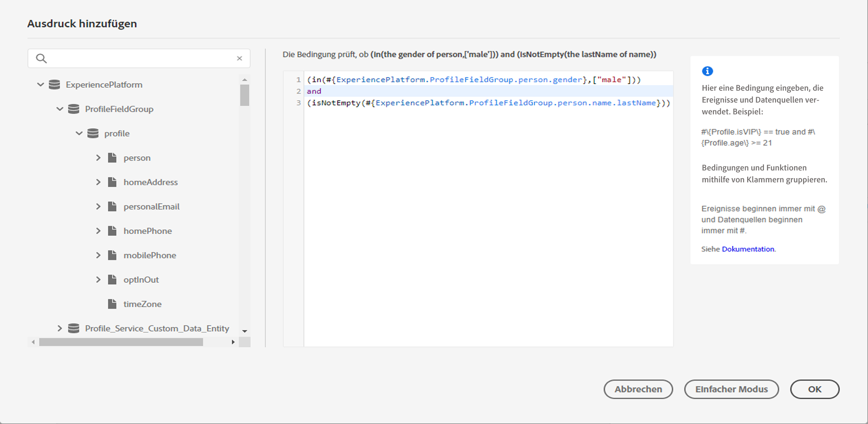Viewport: 868px width, 424px height.
Task: Click the timeZone field document icon
Action: [x=112, y=304]
